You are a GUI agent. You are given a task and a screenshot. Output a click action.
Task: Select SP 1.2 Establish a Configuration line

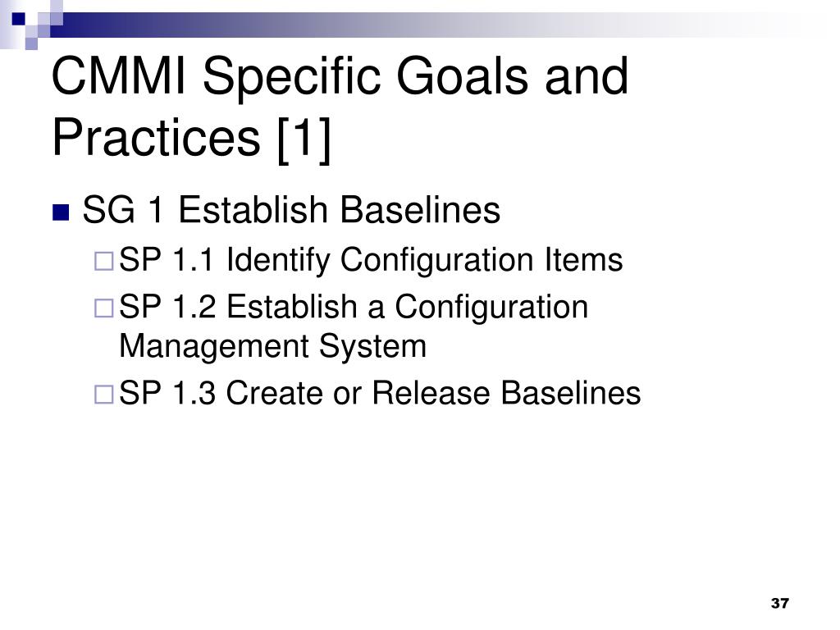click(x=354, y=307)
